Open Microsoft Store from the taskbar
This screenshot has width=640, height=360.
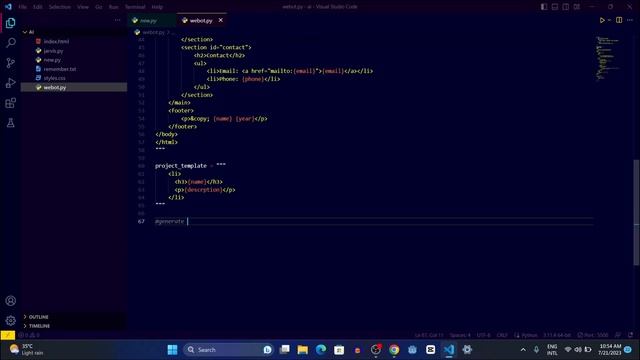(x=339, y=350)
